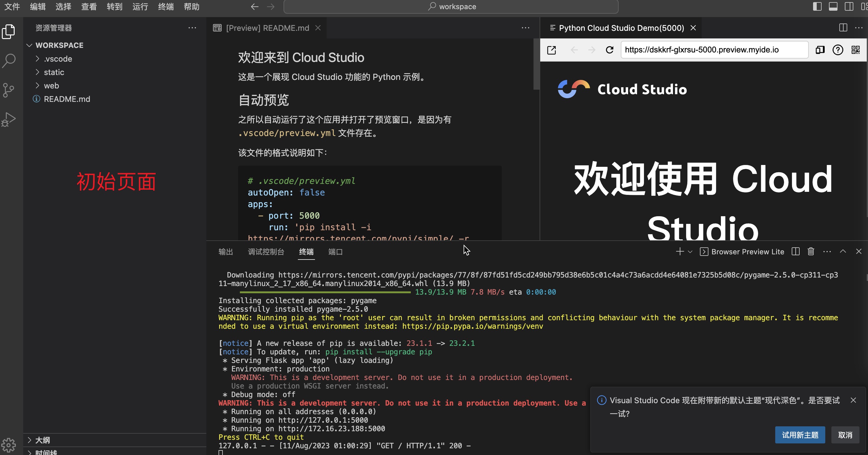The image size is (868, 455).
Task: Expand the static folder
Action: click(x=54, y=72)
